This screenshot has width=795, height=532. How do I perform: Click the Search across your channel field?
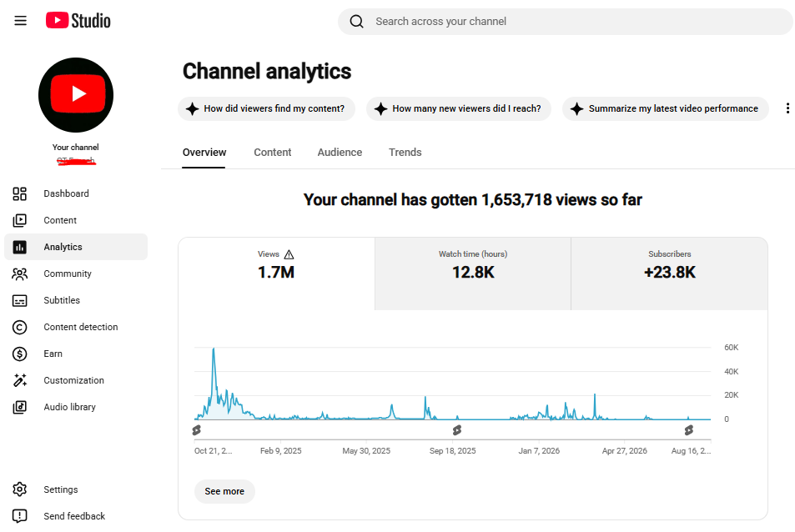[566, 22]
